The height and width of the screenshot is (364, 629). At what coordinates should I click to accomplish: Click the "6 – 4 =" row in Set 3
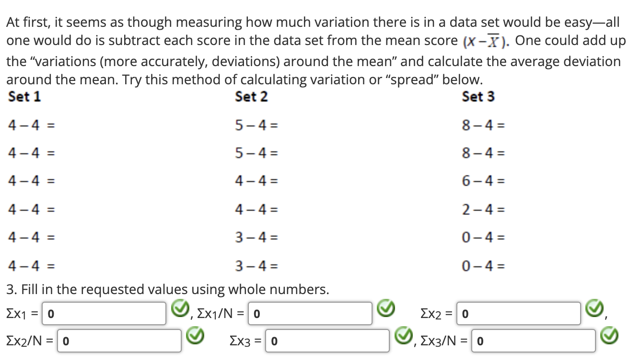tap(484, 181)
